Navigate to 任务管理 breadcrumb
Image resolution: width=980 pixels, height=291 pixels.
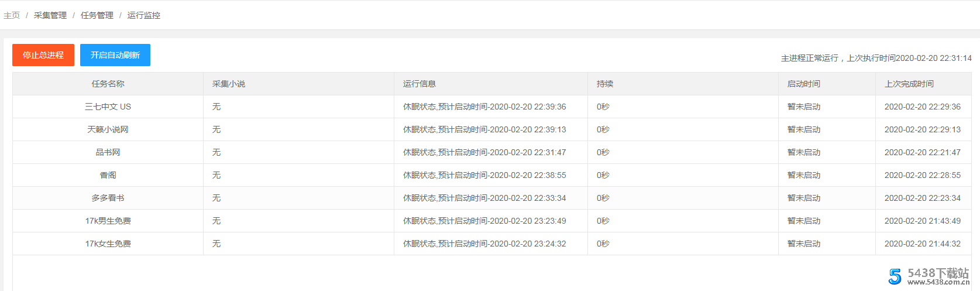pos(97,15)
